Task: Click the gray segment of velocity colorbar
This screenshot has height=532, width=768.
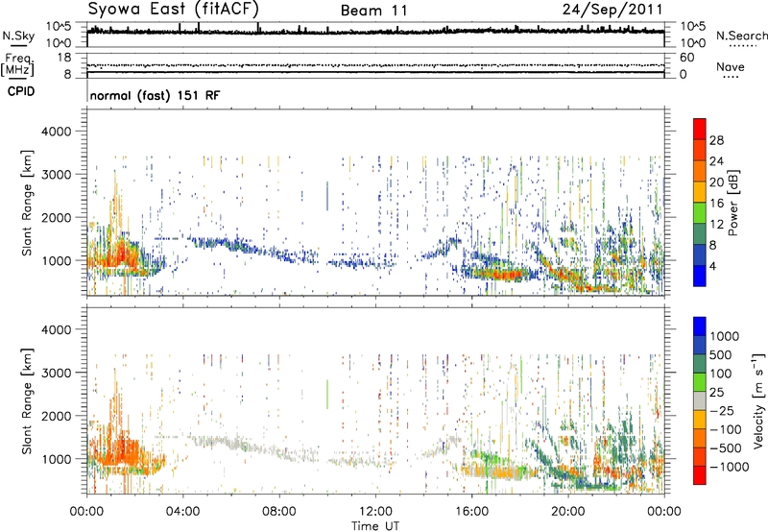Action: tap(700, 401)
